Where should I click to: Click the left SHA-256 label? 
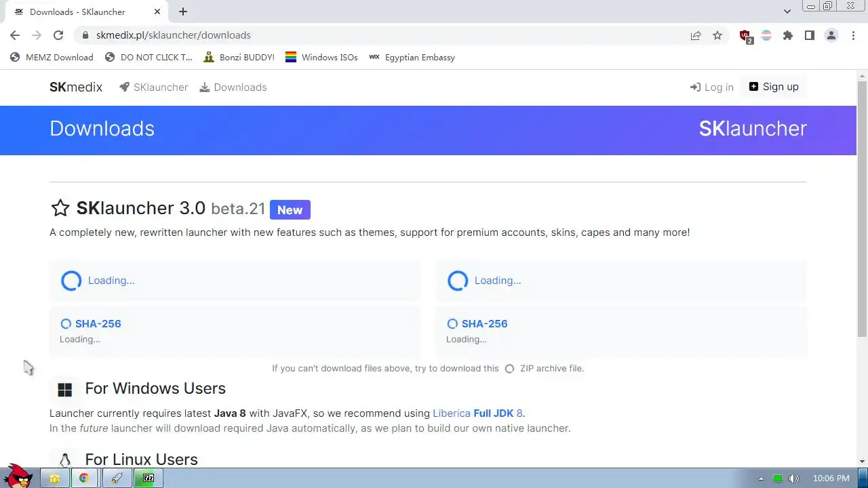click(98, 324)
